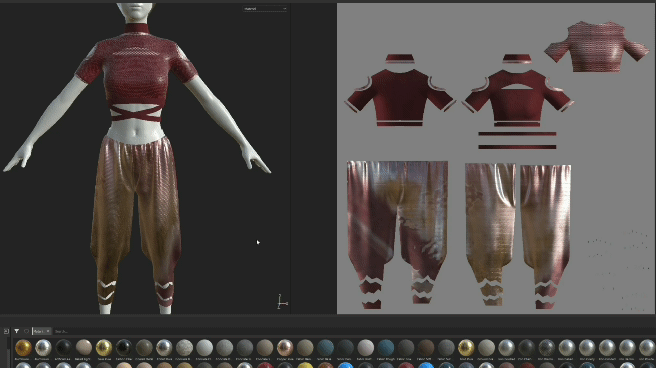Viewport: 656px width, 368px height.
Task: Click the patterned shirt UV island at top right
Action: tap(597, 46)
